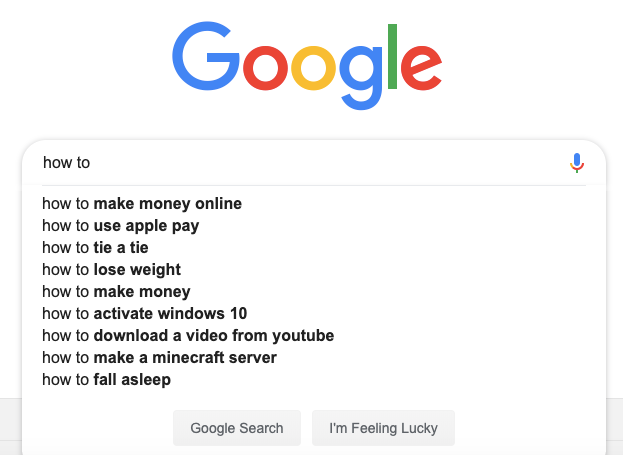Click the Google Search button
This screenshot has width=623, height=455.
click(237, 428)
